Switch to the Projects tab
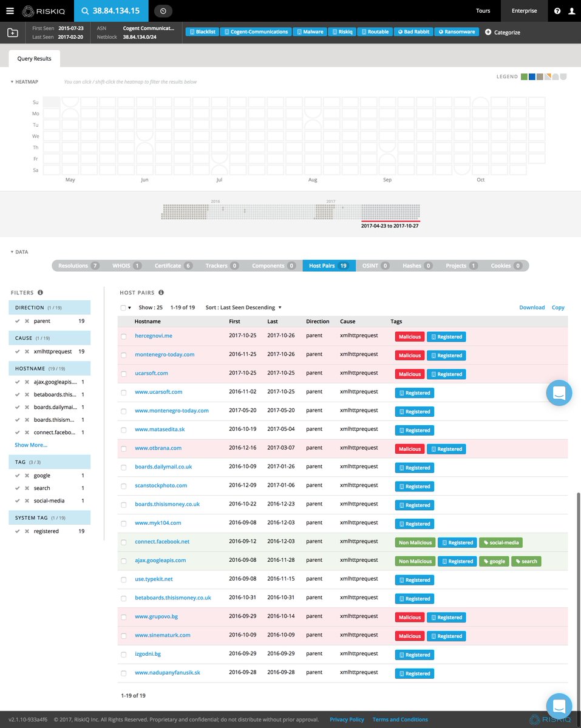 [461, 266]
